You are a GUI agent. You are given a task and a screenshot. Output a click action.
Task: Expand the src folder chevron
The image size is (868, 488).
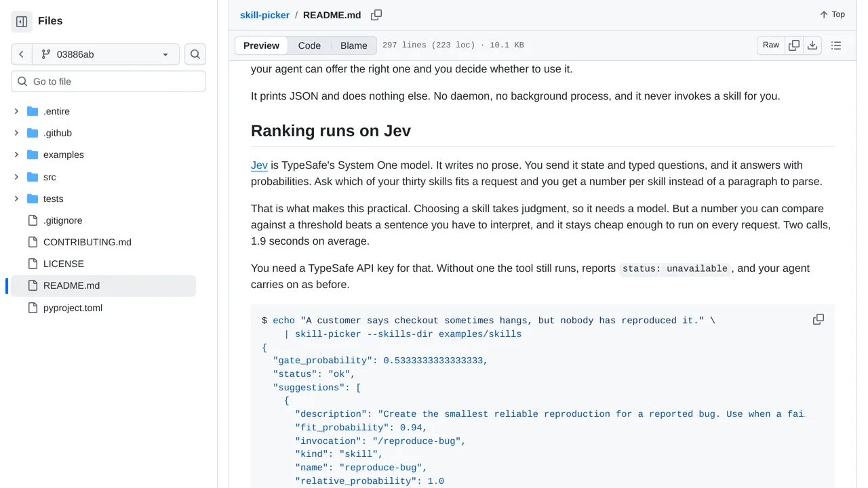[x=16, y=177]
